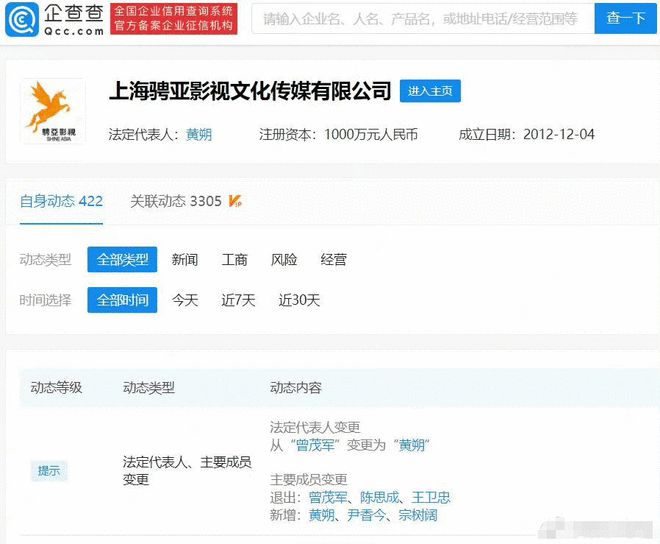This screenshot has height=544, width=660.
Task: Open legal representative 黄朔 link in header
Action: tap(199, 134)
